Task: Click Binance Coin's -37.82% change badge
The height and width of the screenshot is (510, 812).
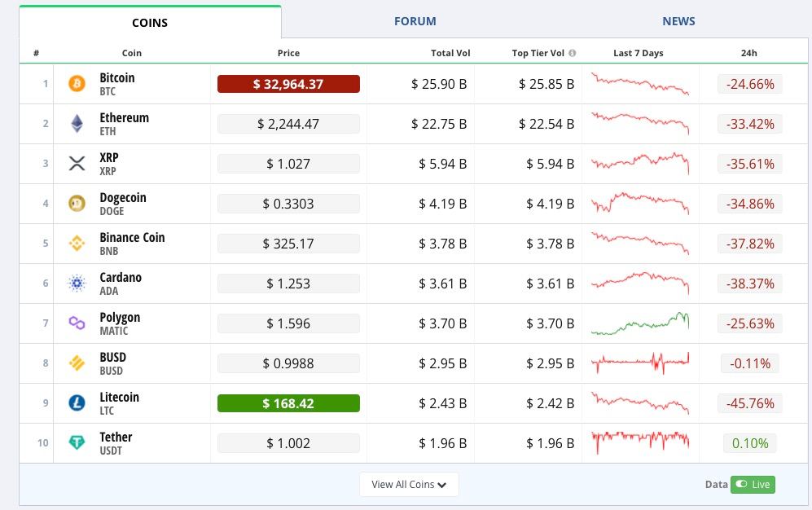Action: tap(750, 244)
